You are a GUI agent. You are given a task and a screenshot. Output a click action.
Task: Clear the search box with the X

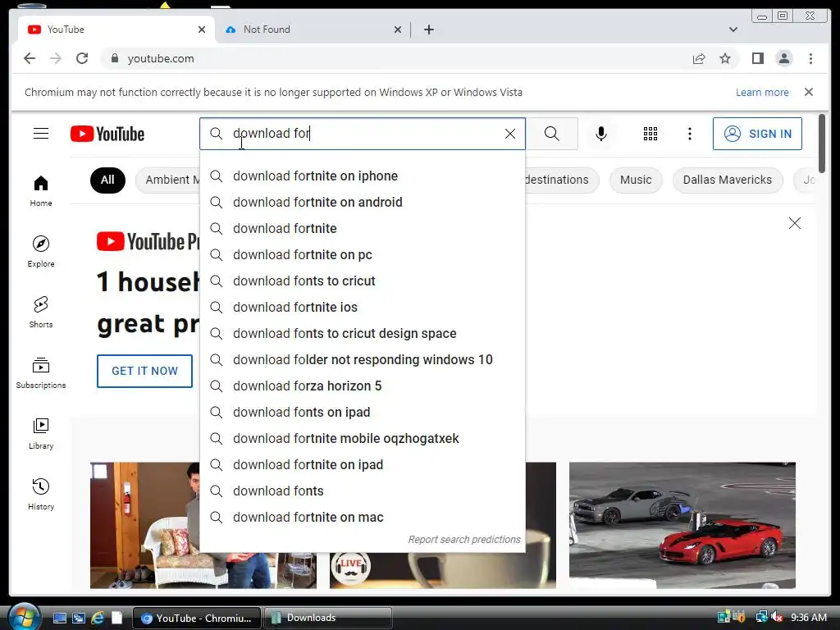(510, 134)
